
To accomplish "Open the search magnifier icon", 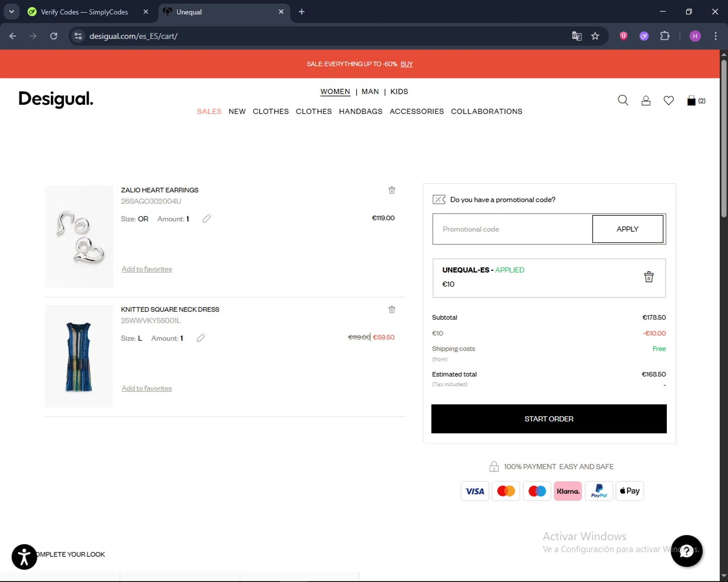I will pos(623,100).
